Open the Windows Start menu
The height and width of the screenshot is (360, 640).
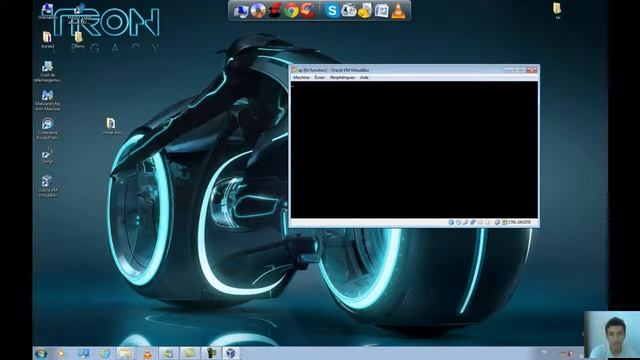(x=41, y=353)
